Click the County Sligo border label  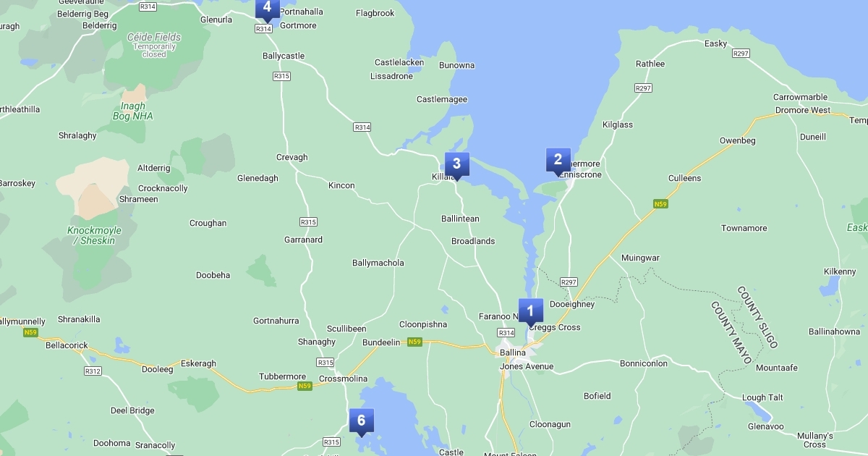758,317
